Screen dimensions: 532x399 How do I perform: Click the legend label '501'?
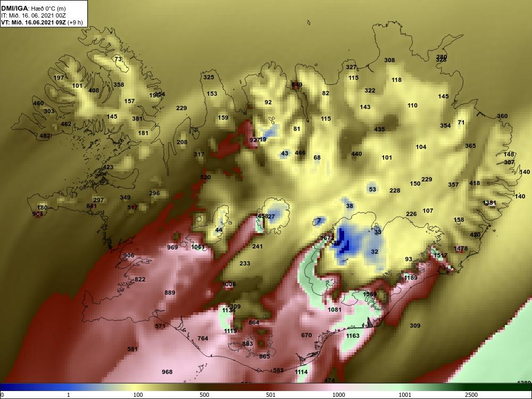tap(270, 395)
